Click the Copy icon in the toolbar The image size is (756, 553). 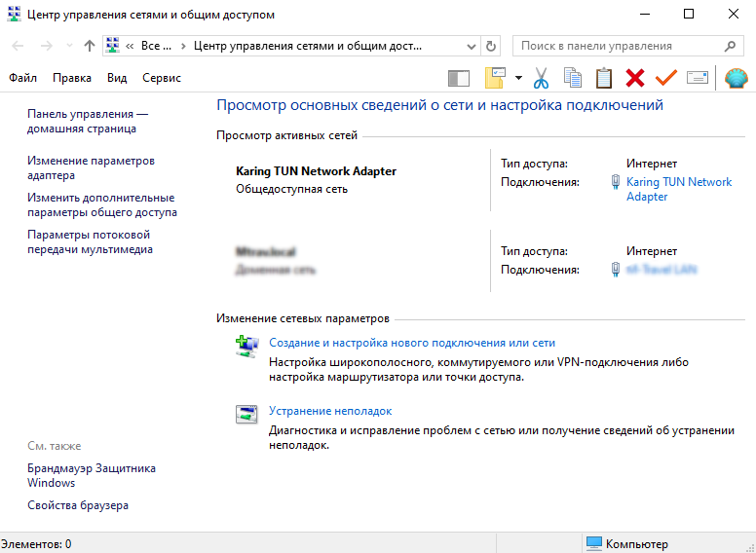[x=573, y=78]
